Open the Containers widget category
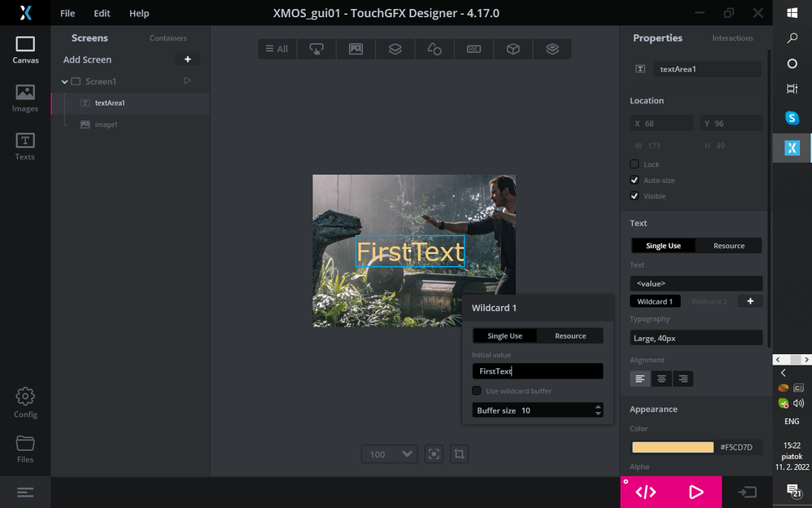This screenshot has width=812, height=508. [395, 49]
